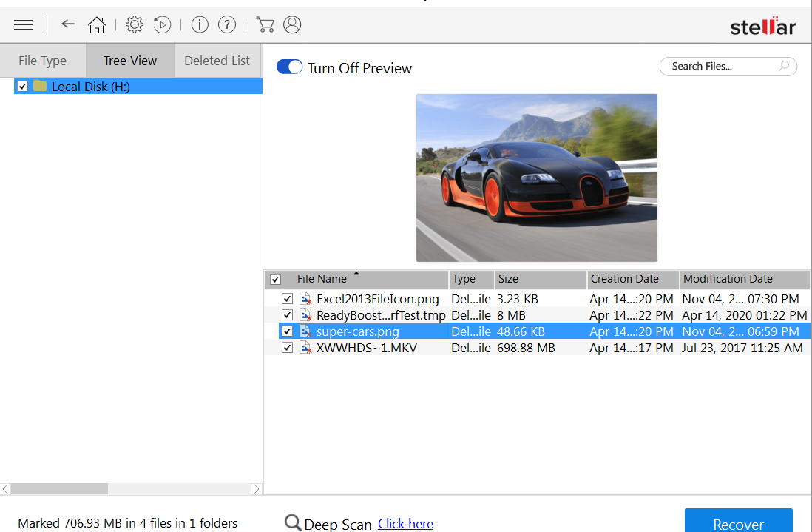Select the XWWHDS~1.MKV file name
The width and height of the screenshot is (812, 532).
pyautogui.click(x=367, y=348)
